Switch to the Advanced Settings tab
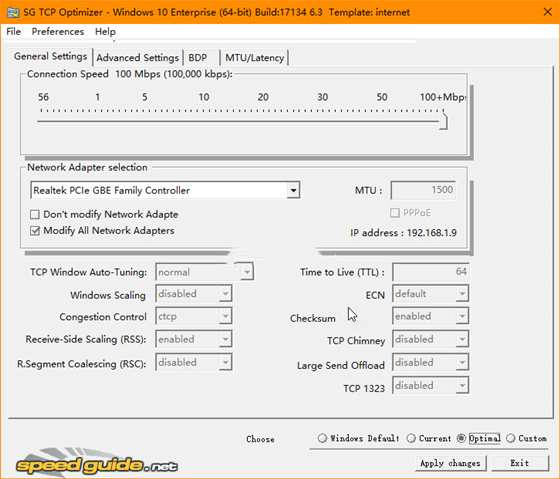 tap(138, 58)
